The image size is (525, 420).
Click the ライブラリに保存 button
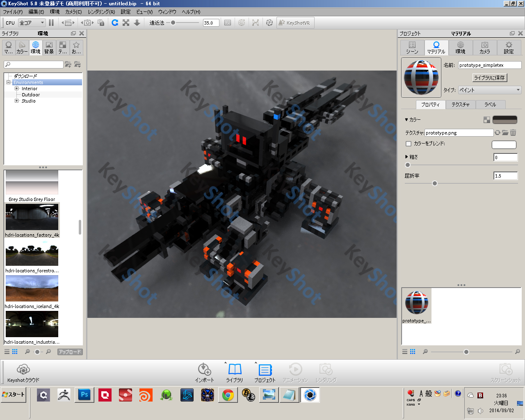point(490,78)
